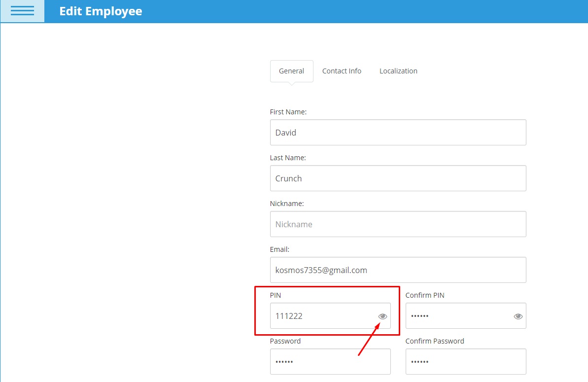This screenshot has width=588, height=382.
Task: Click the "Email:" field label
Action: coord(279,249)
